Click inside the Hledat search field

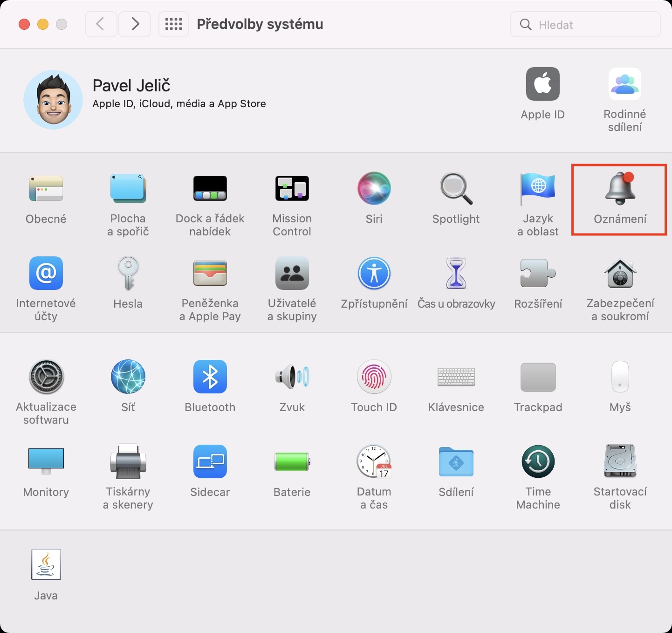tap(585, 24)
